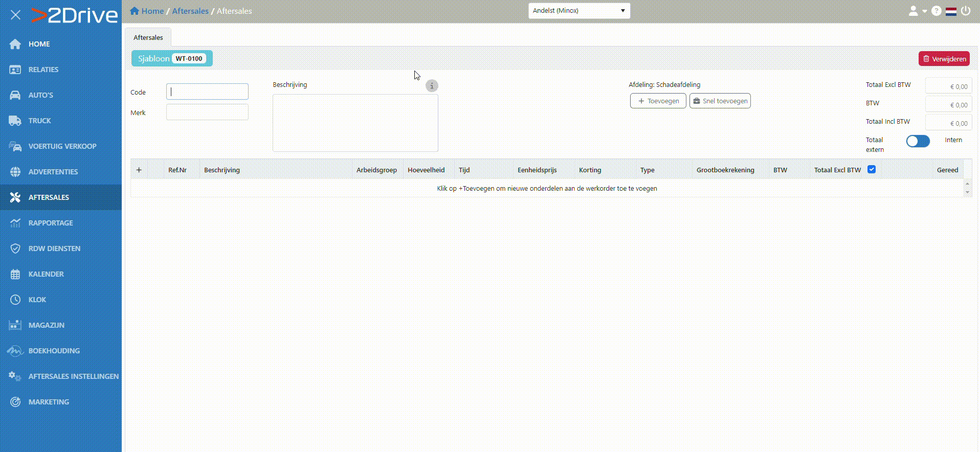Select the Aftersales tab
The height and width of the screenshot is (452, 980).
148,37
